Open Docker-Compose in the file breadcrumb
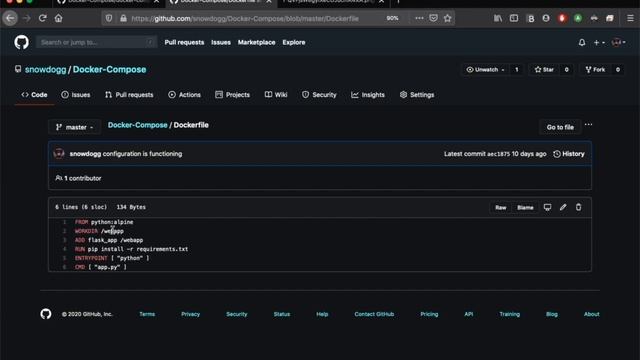Viewport: 640px width, 360px height. (138, 125)
